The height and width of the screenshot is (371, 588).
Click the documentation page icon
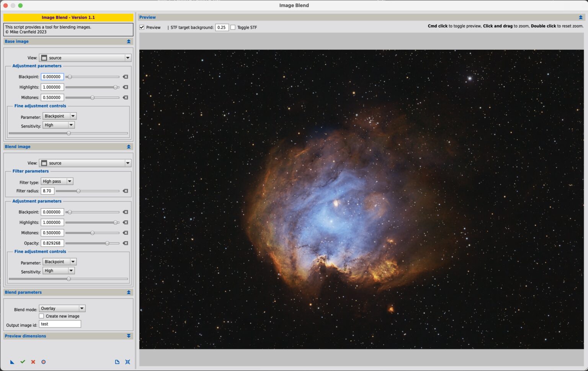point(117,362)
